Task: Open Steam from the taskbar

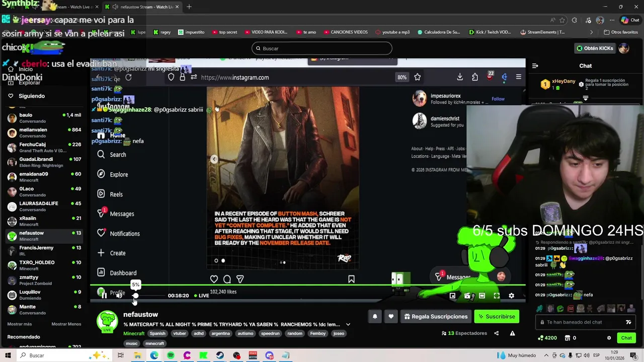Action: tap(220, 355)
